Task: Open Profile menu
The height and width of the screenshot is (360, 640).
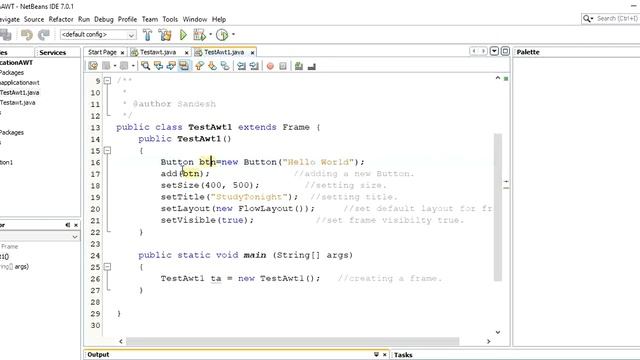Action: click(127, 19)
